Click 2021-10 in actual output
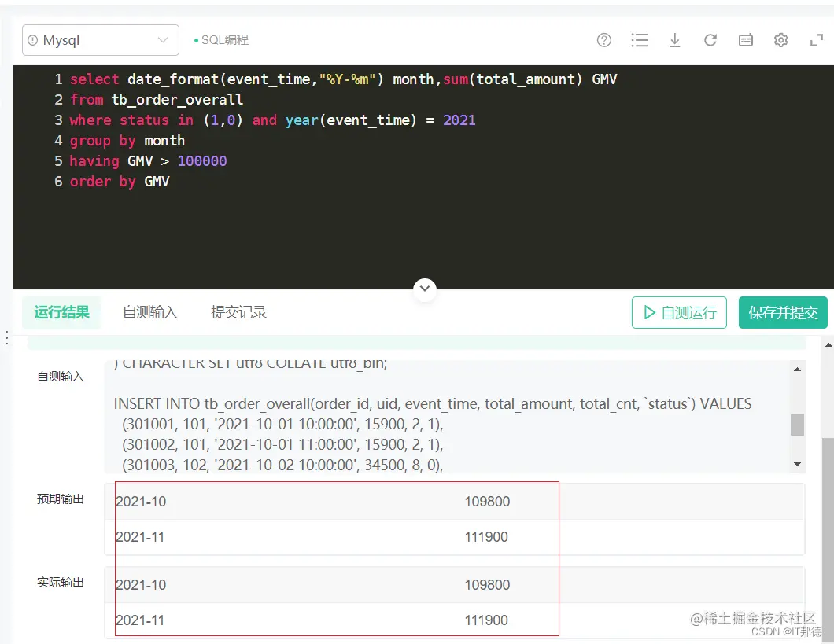This screenshot has width=834, height=644. point(141,585)
